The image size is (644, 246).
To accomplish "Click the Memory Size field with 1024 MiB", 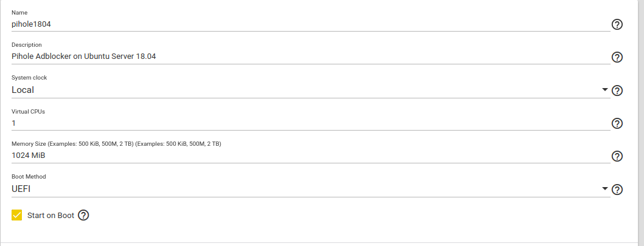I will [311, 155].
